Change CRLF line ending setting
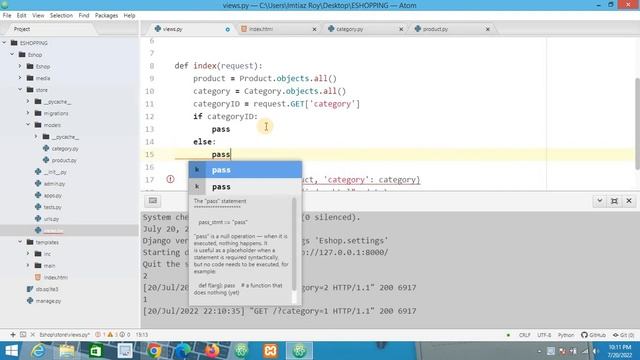The width and height of the screenshot is (640, 360). pos(524,335)
